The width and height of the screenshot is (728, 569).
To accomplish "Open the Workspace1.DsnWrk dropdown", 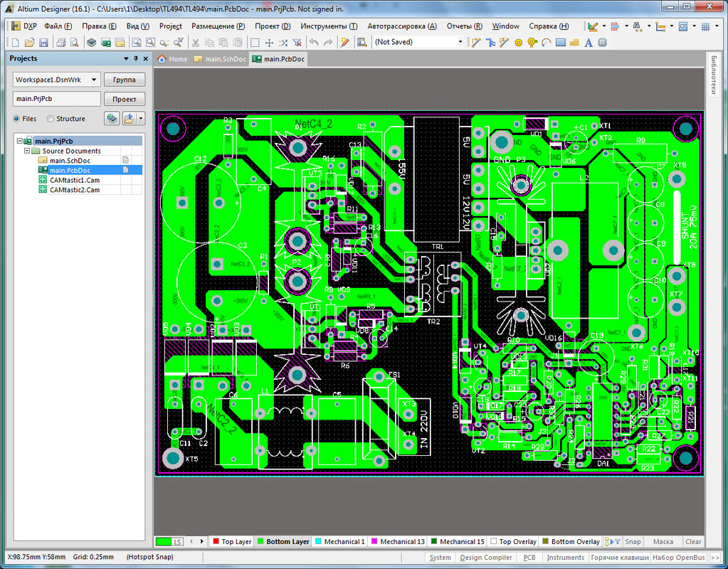I will tap(94, 80).
